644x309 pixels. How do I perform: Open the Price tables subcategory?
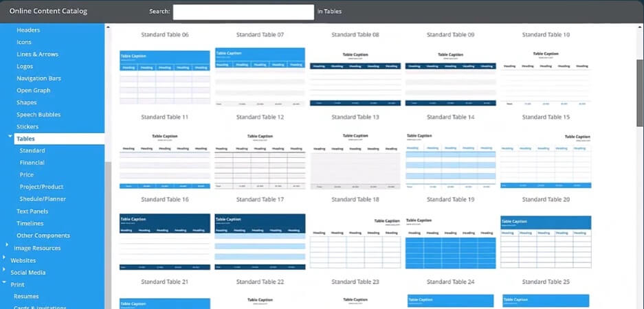click(x=27, y=175)
